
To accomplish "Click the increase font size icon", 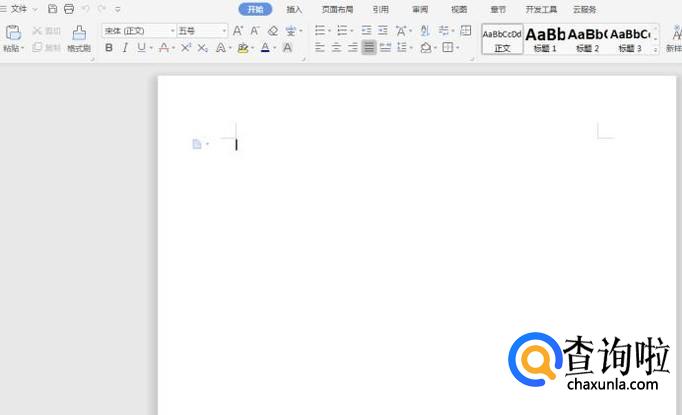I will (x=238, y=31).
